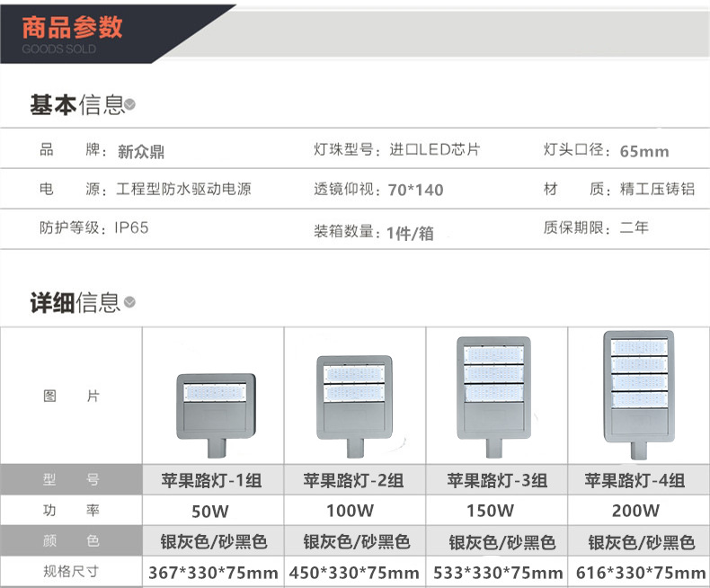710x588 pixels.
Task: Click the 型号 row header
Action: click(x=71, y=479)
